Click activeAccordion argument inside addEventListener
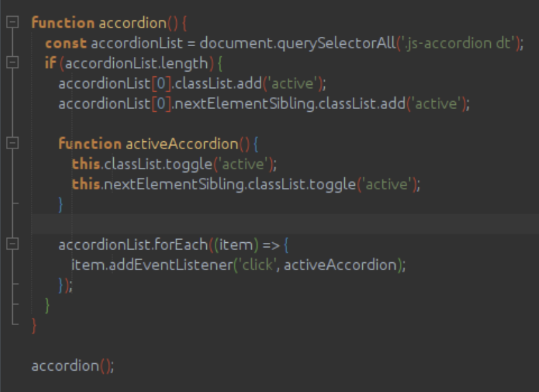 [340, 265]
